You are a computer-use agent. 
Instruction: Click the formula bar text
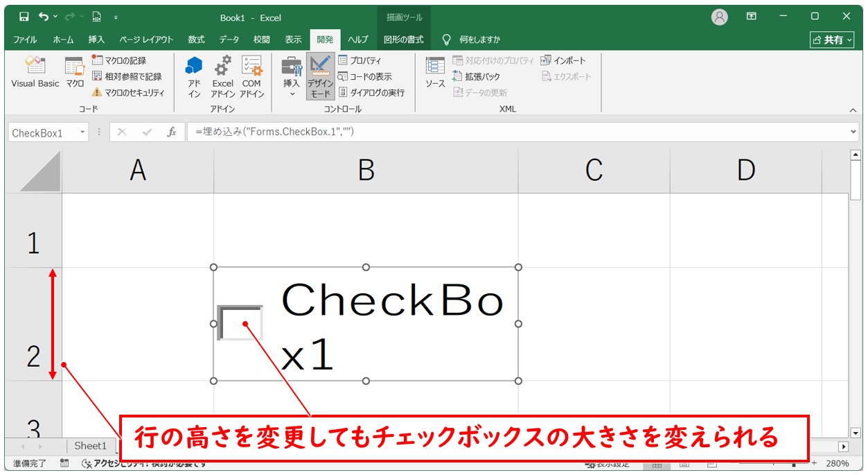[275, 132]
